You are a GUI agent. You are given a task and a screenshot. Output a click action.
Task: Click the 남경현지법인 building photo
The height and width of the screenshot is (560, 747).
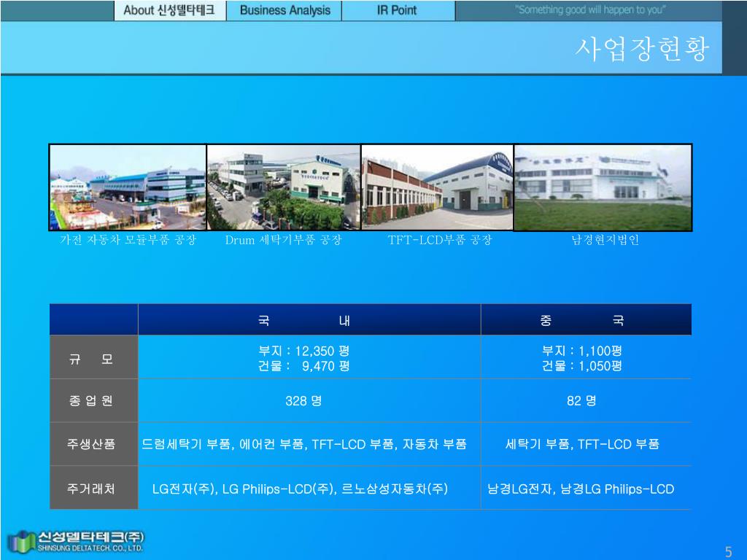[x=603, y=187]
